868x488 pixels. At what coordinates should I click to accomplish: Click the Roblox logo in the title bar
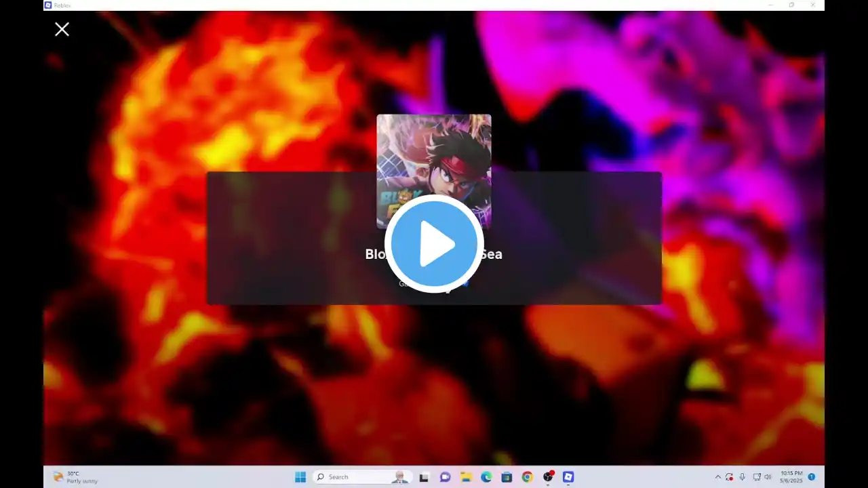coord(47,5)
